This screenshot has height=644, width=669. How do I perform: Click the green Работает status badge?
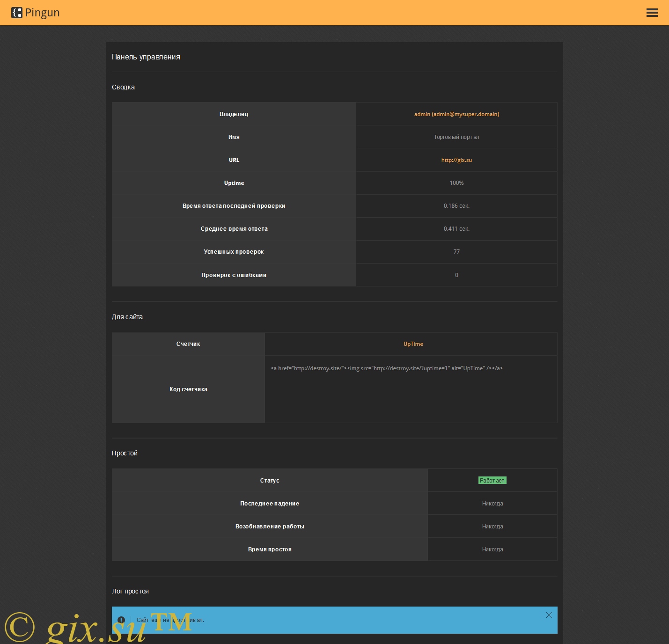(493, 481)
